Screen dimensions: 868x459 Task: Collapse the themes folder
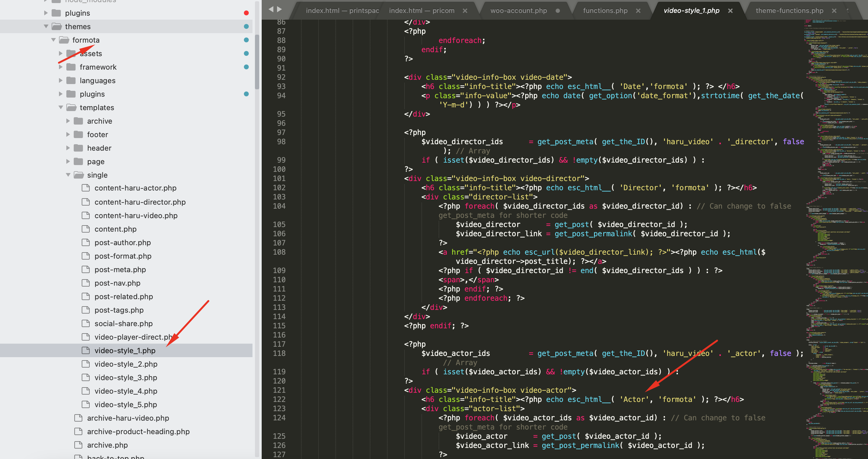(46, 27)
